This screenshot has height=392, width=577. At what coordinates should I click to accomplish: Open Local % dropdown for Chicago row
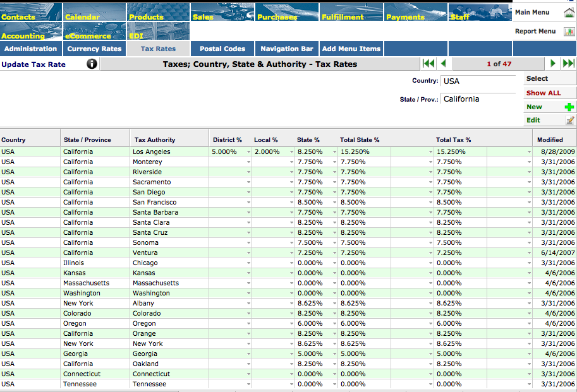291,263
